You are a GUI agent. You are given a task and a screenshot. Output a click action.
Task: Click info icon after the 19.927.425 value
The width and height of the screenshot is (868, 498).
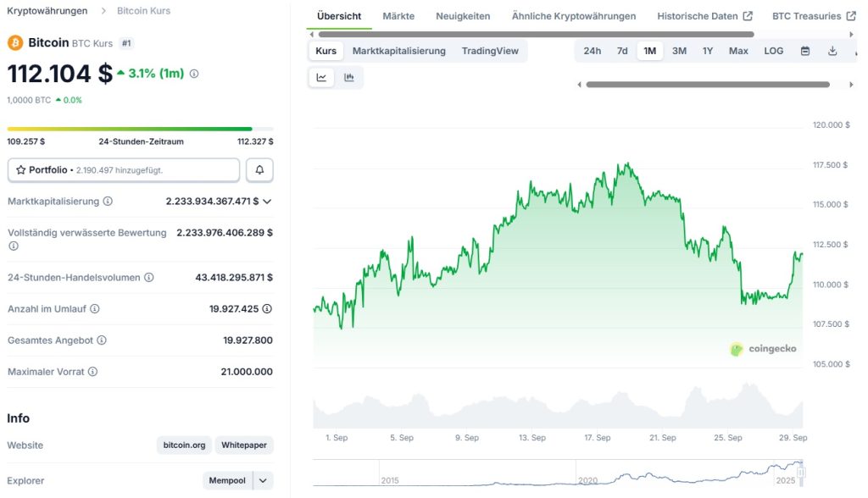coord(267,309)
